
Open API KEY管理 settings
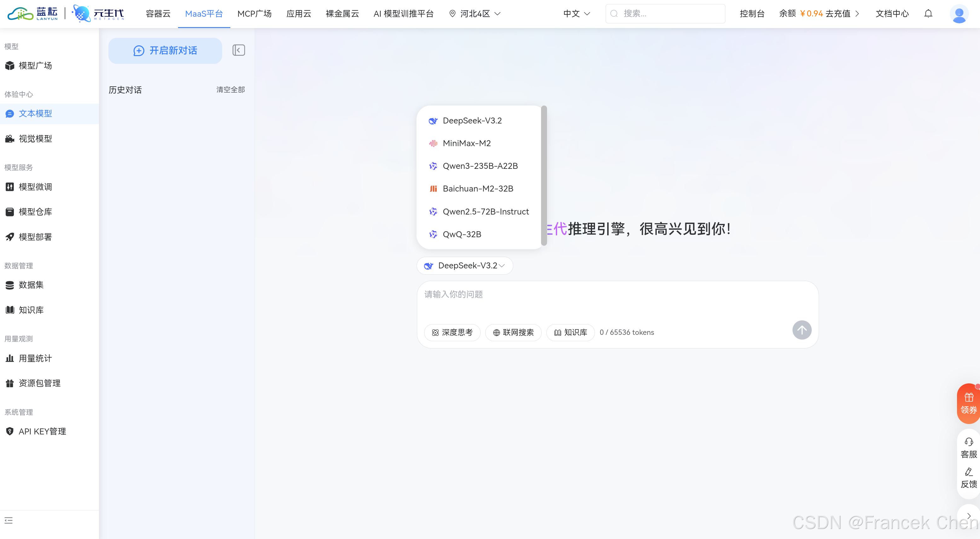pyautogui.click(x=42, y=431)
